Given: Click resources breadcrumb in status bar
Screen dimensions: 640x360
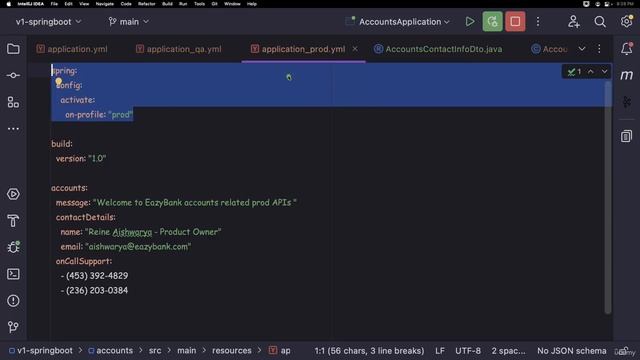Looking at the screenshot, I should (231, 351).
